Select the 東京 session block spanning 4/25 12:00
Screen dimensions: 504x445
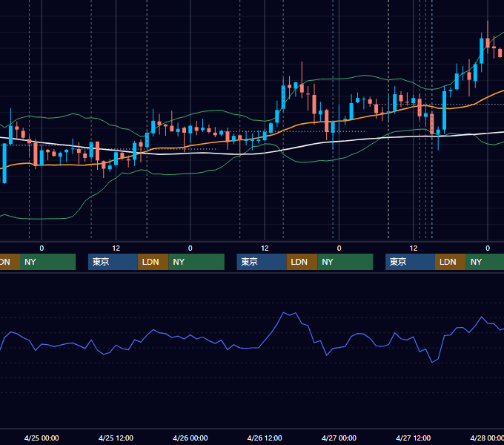113,262
